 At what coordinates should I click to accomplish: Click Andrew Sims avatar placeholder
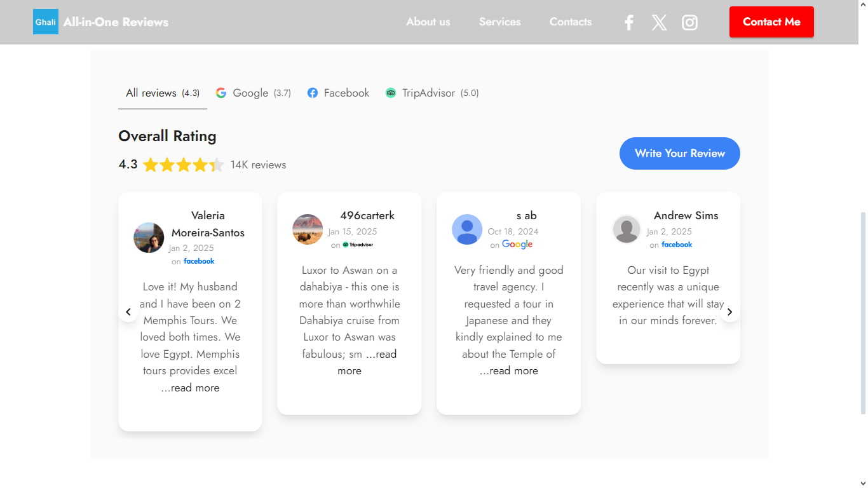pos(627,229)
